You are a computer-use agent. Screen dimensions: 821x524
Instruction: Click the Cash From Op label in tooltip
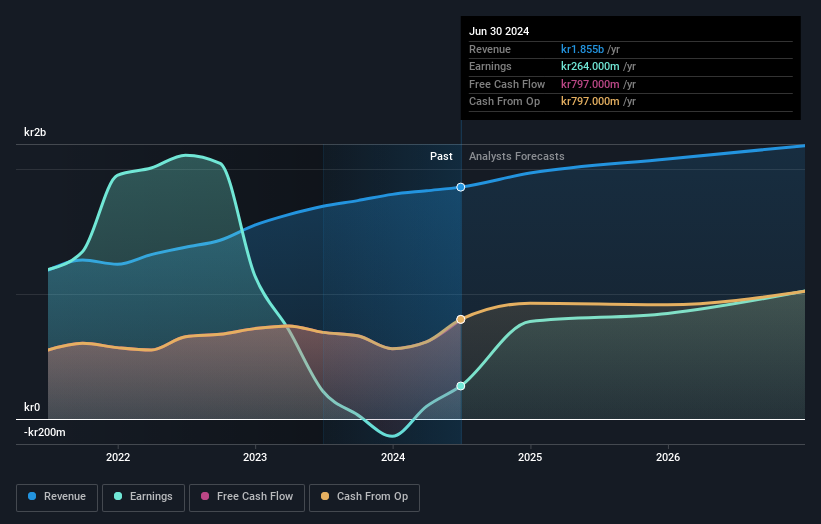click(504, 102)
